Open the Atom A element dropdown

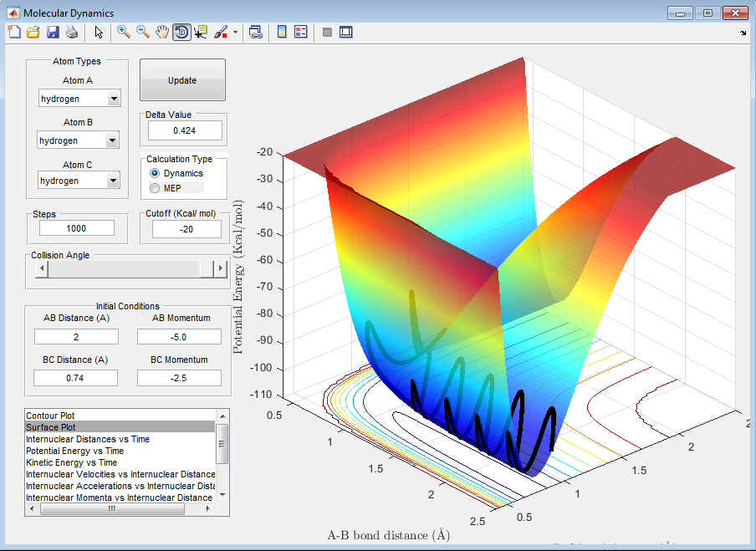click(114, 99)
